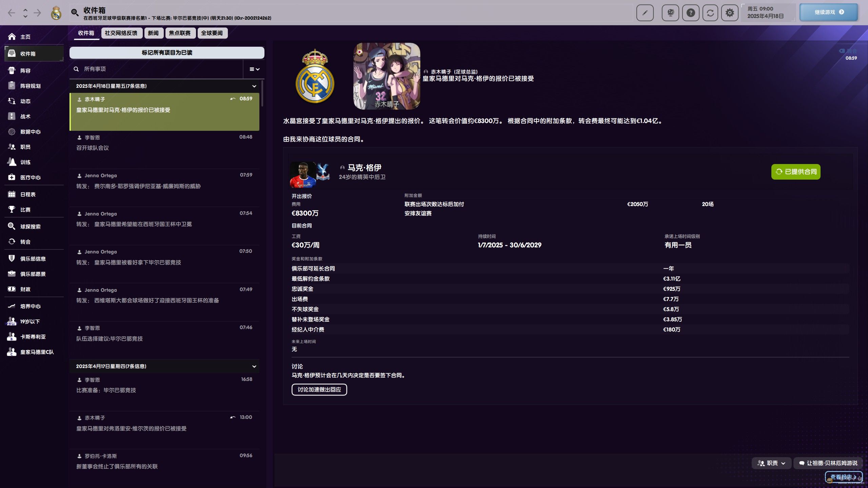Open the pencil edit tool

[645, 13]
